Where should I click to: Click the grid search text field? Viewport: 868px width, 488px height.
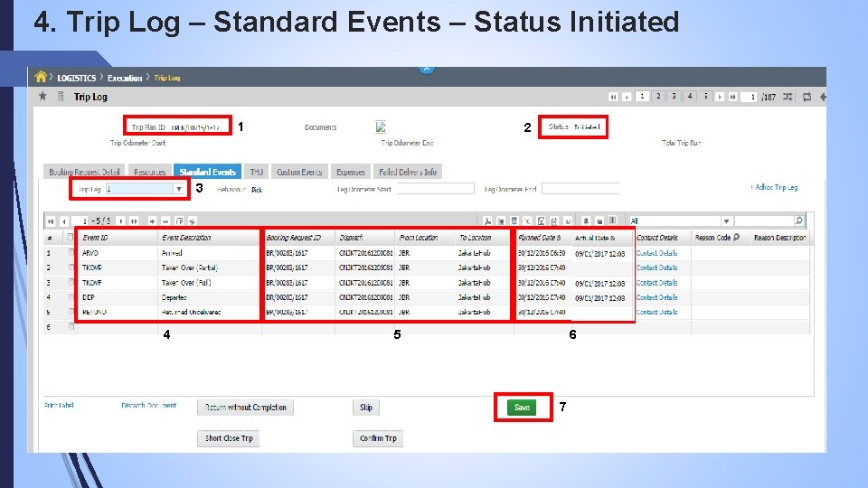pyautogui.click(x=764, y=221)
